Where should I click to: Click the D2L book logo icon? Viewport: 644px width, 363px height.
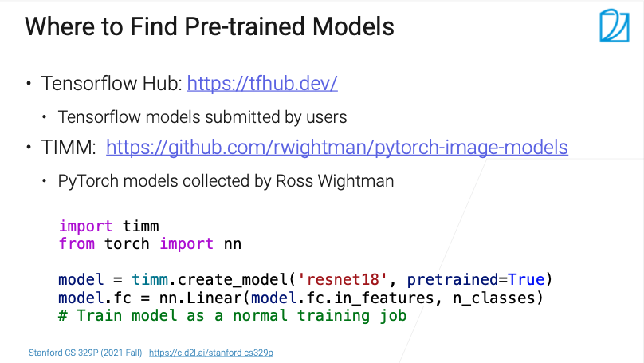615,25
